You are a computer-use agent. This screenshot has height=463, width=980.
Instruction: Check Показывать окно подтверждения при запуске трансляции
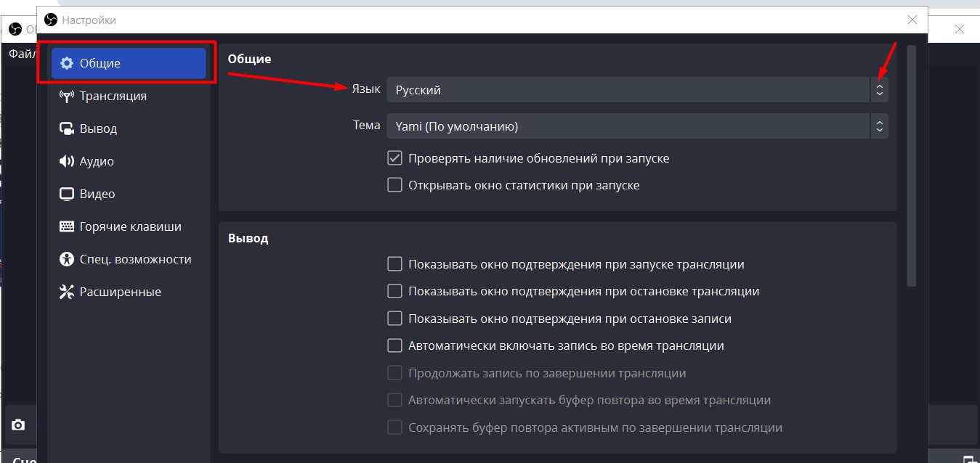coord(394,264)
